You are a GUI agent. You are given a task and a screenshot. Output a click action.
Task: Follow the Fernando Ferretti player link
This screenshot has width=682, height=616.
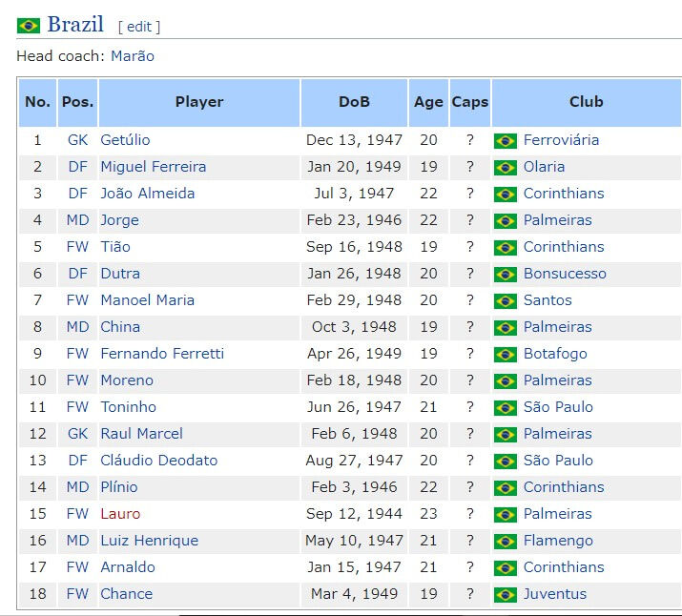pos(162,354)
